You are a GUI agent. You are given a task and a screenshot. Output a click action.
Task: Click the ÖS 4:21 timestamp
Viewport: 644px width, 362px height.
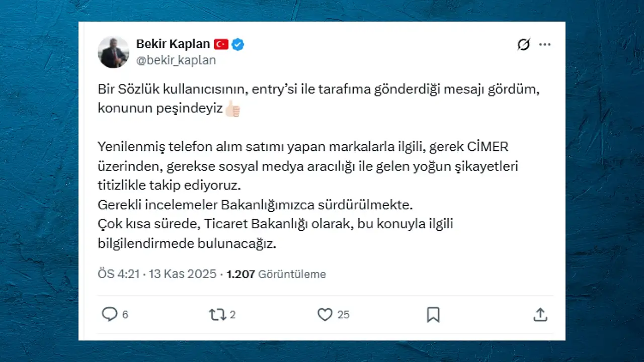coord(119,274)
